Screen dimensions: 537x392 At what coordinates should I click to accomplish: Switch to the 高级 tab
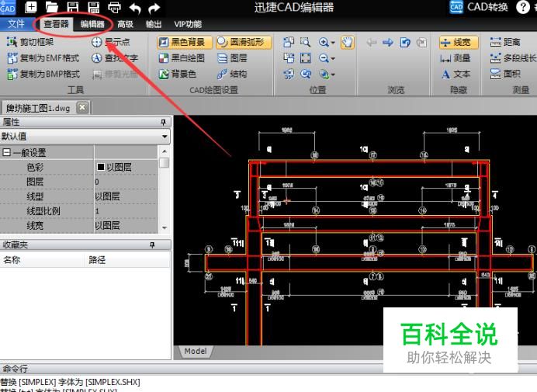click(125, 24)
